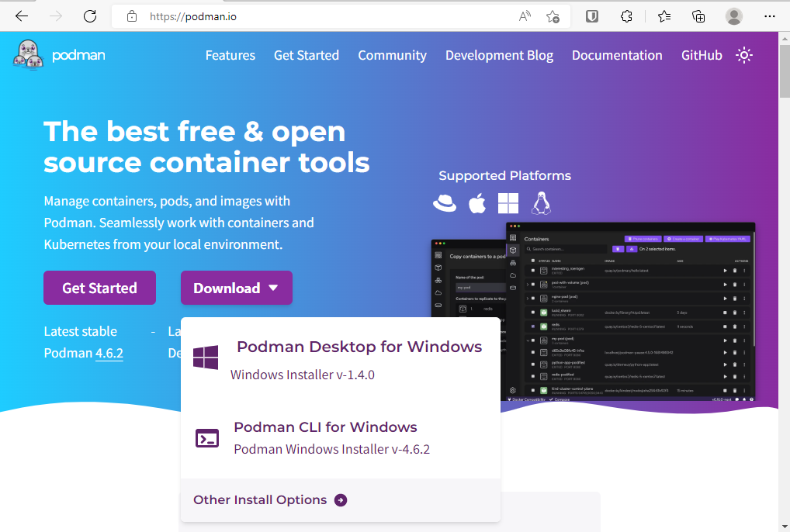Open the GitHub nav item

pyautogui.click(x=702, y=55)
